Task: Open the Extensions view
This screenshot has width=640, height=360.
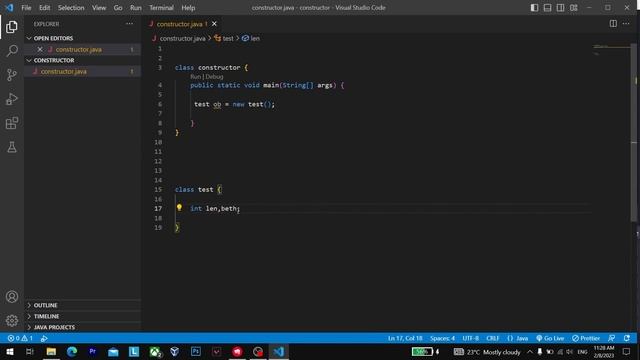Action: (12, 123)
